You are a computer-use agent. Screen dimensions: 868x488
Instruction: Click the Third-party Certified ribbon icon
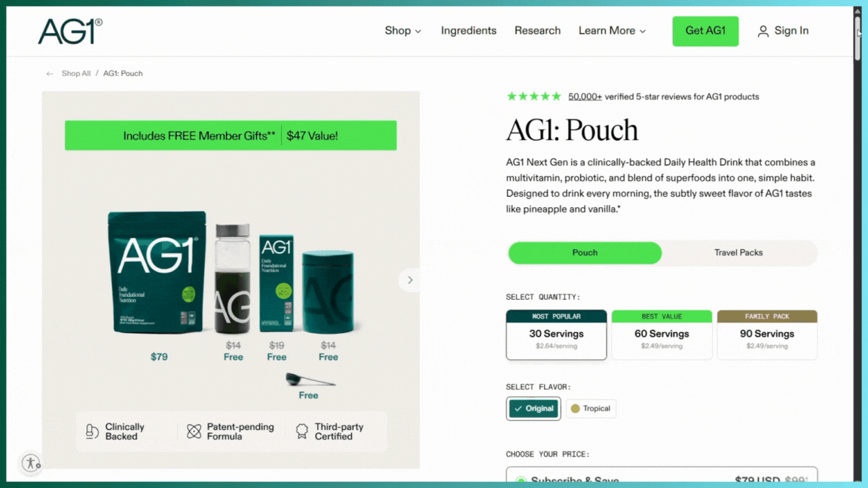pyautogui.click(x=301, y=432)
